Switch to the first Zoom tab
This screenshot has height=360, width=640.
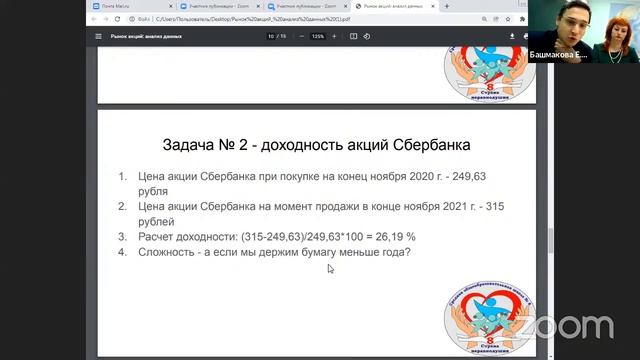coord(220,6)
